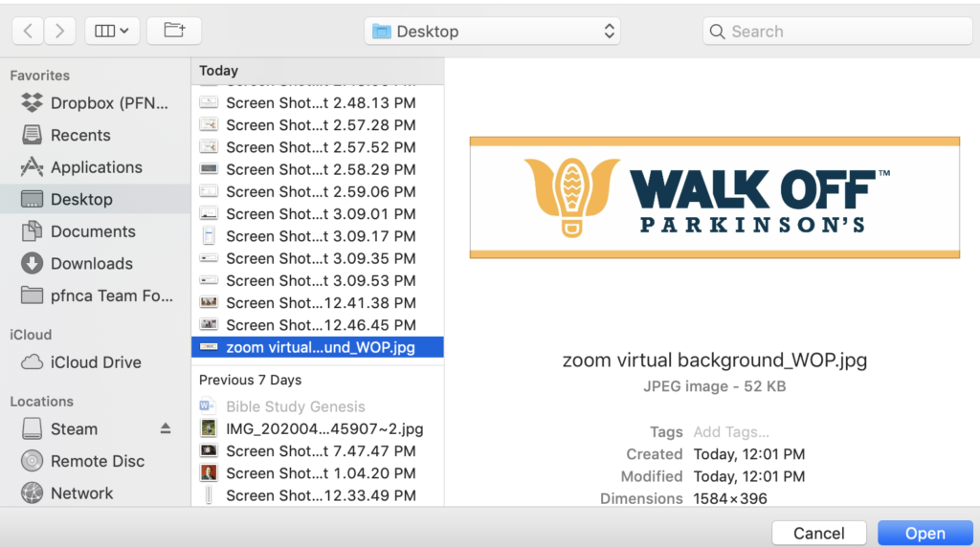Select Desktop in the sidebar
The image size is (980, 547).
point(95,199)
